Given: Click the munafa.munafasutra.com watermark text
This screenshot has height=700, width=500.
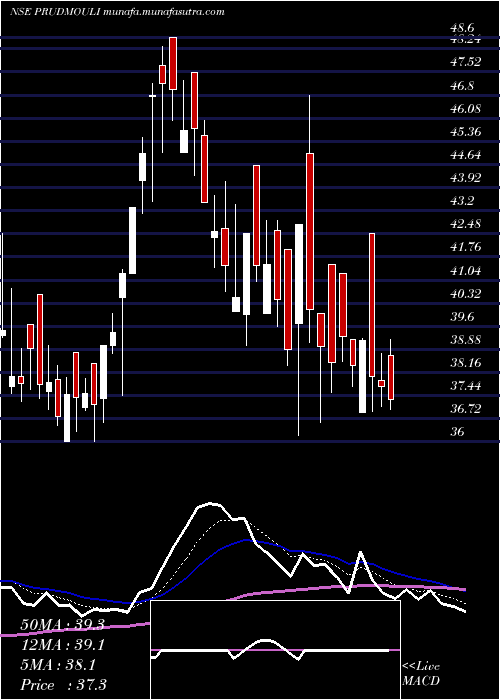Looking at the screenshot, I should (x=163, y=12).
